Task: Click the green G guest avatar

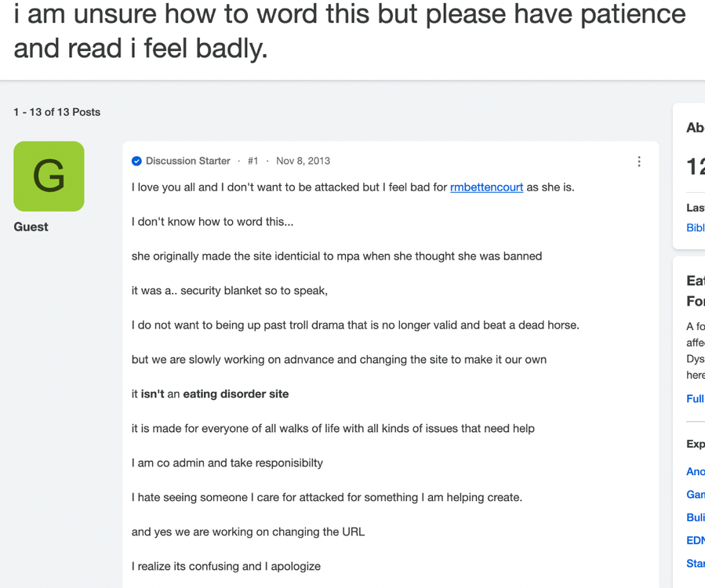Action: tap(49, 176)
